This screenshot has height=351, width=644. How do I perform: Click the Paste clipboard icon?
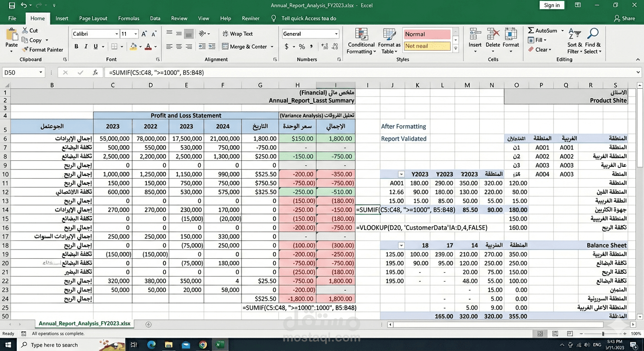click(x=11, y=34)
